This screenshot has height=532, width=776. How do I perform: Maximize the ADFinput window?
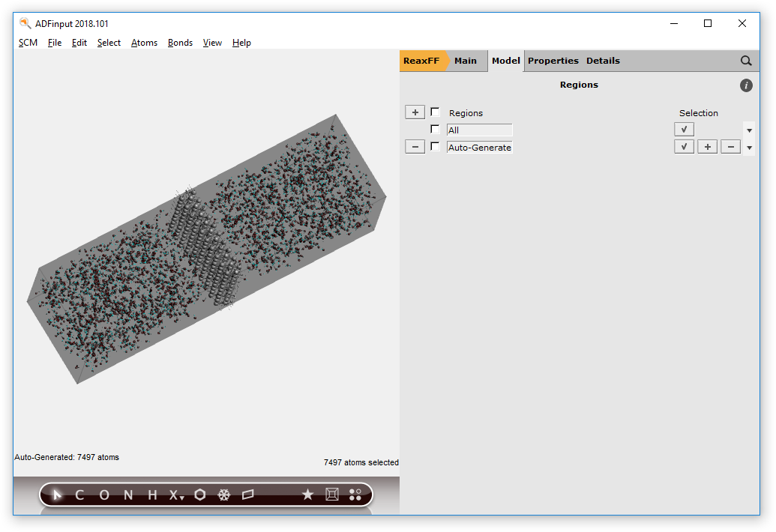(708, 23)
